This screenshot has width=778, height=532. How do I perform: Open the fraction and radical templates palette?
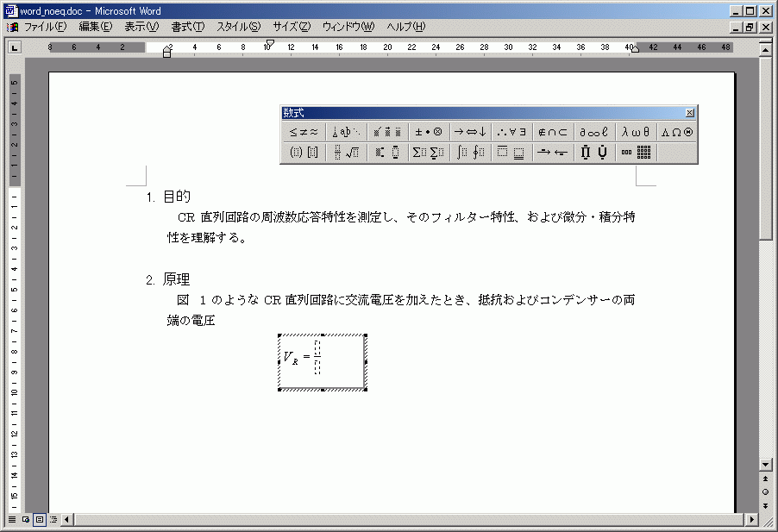click(x=347, y=153)
